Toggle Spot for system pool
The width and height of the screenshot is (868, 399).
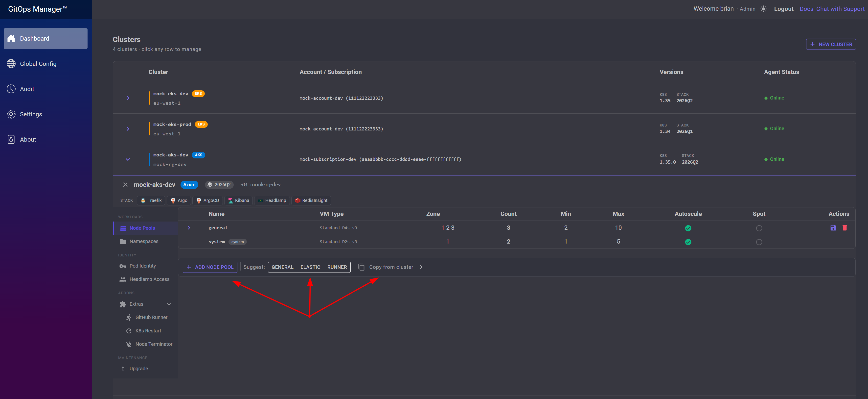[759, 242]
